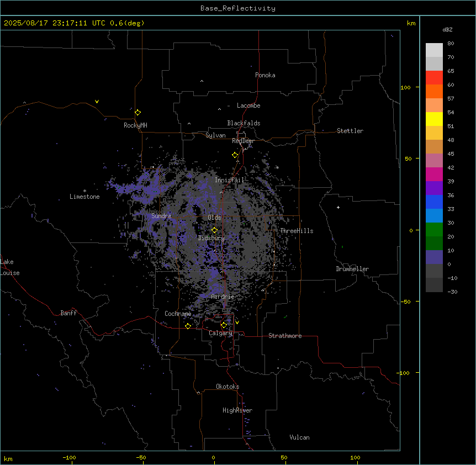Screen dimensions: 476x465
Task: Click the Olds city label
Action: [214, 218]
